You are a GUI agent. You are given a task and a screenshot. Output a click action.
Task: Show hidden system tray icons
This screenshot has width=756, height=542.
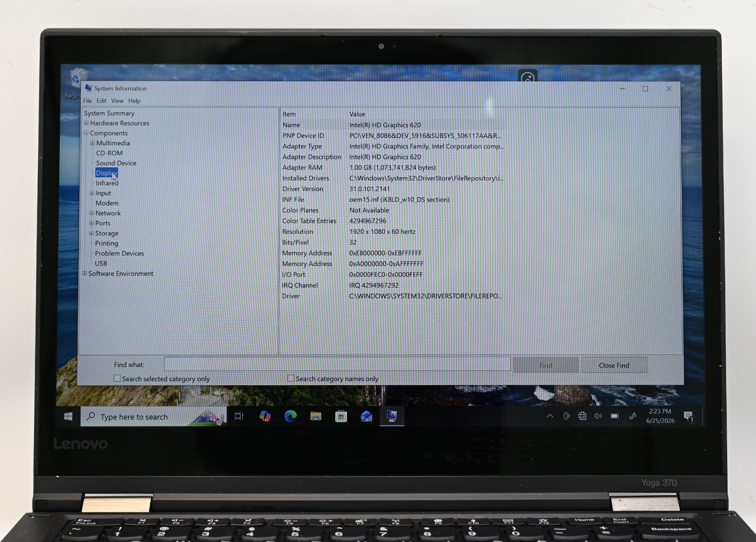click(550, 416)
